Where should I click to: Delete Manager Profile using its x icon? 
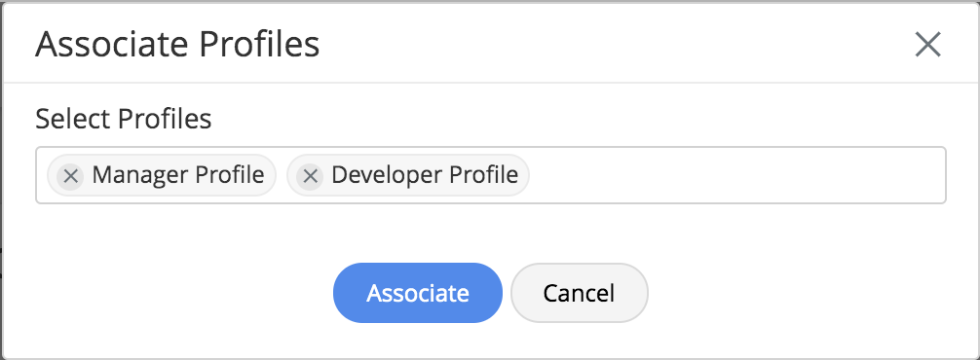click(x=70, y=176)
